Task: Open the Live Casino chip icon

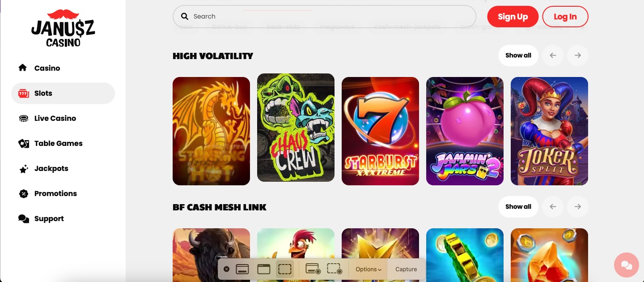Action: tap(23, 118)
